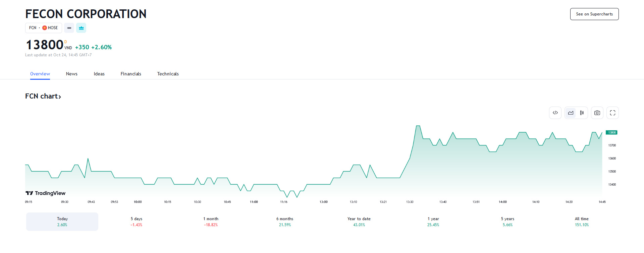Screen dimensions: 644x253
Task: Expand FCN chart via its chevron
Action: click(x=60, y=97)
